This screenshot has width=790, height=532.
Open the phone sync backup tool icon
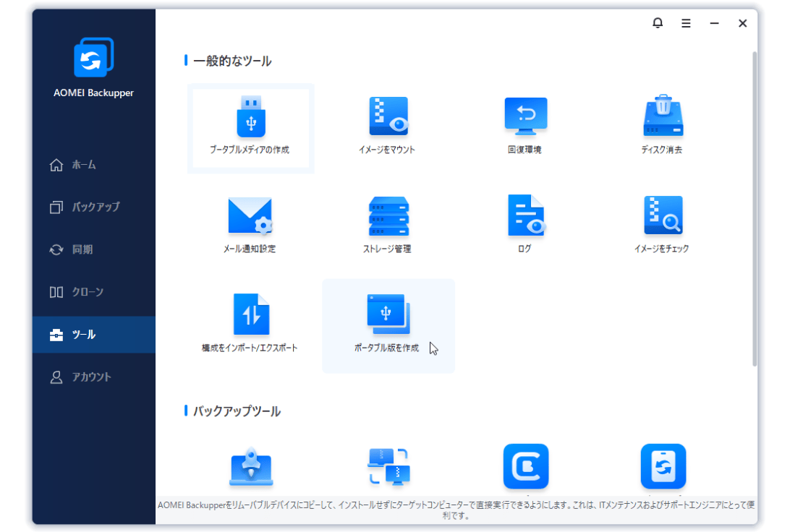point(663,466)
